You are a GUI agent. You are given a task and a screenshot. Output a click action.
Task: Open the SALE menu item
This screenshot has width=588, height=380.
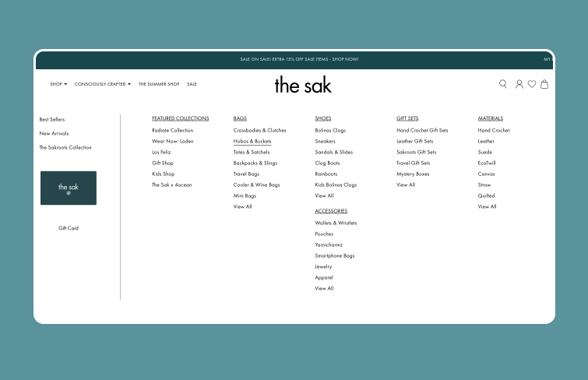[x=192, y=84]
